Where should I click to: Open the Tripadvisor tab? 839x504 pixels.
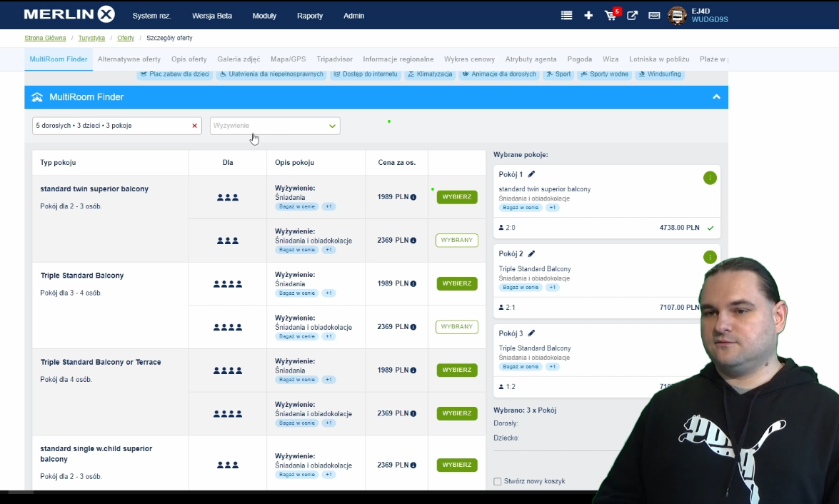pyautogui.click(x=334, y=59)
